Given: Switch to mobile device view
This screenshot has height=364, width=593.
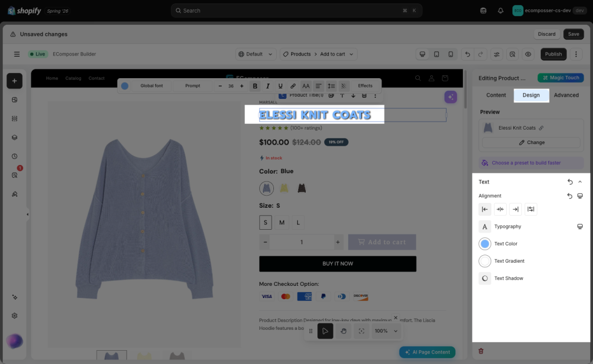Looking at the screenshot, I should coord(451,54).
